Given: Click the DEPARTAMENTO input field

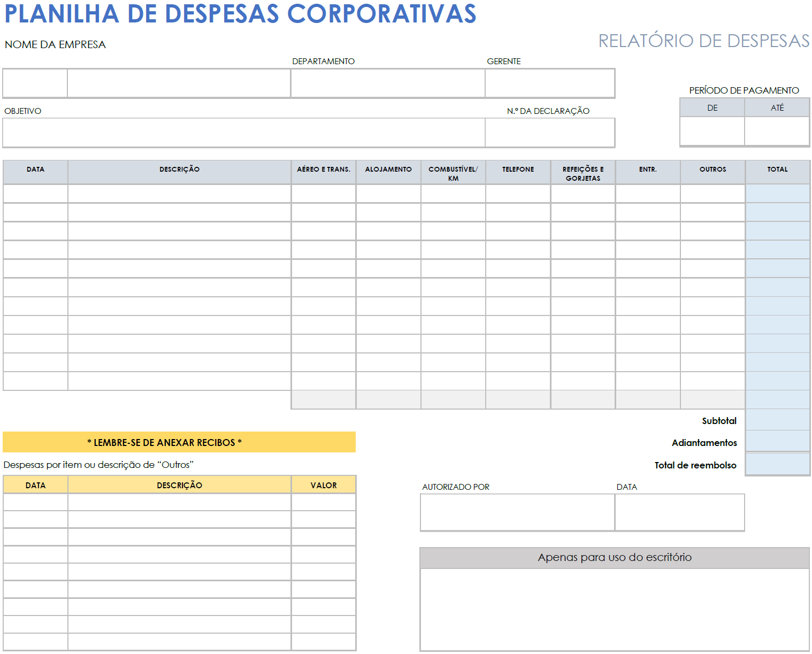Looking at the screenshot, I should (387, 83).
